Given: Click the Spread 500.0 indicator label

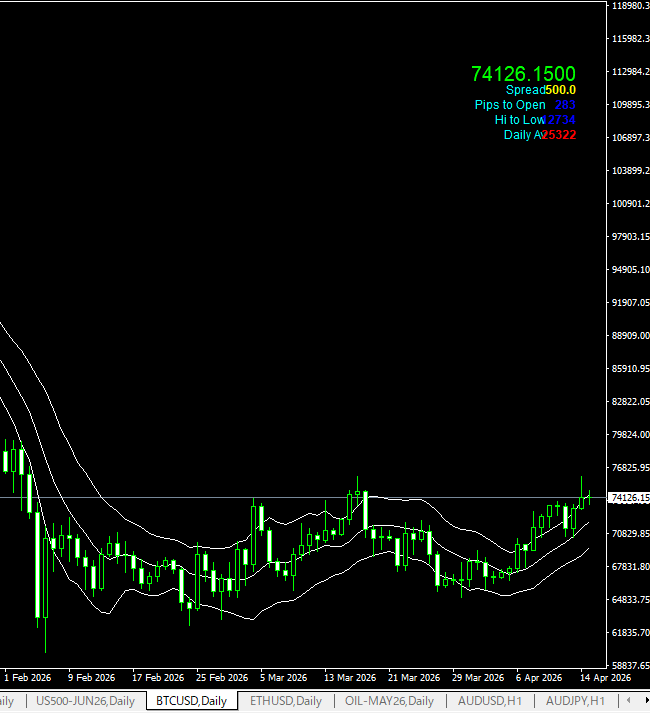Looking at the screenshot, I should click(540, 90).
